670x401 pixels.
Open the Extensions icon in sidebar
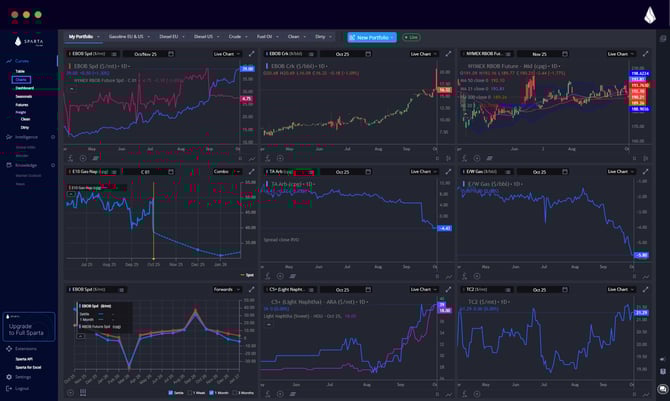[x=9, y=348]
